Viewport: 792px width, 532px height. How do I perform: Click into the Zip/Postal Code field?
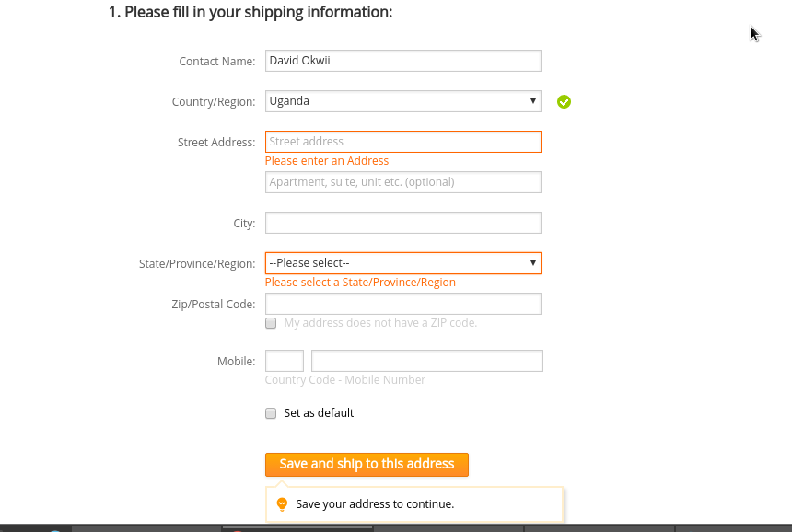point(402,304)
